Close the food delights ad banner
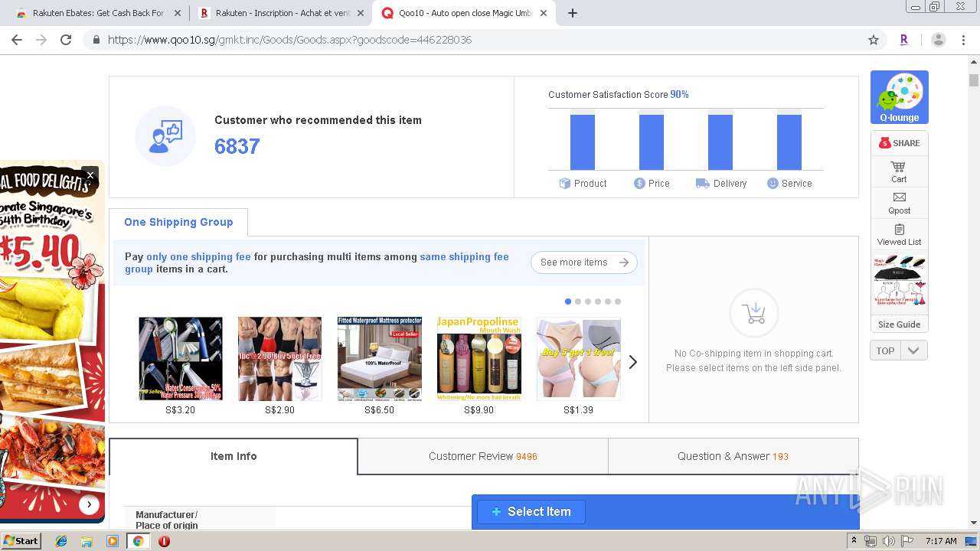The height and width of the screenshot is (551, 980). pos(90,175)
